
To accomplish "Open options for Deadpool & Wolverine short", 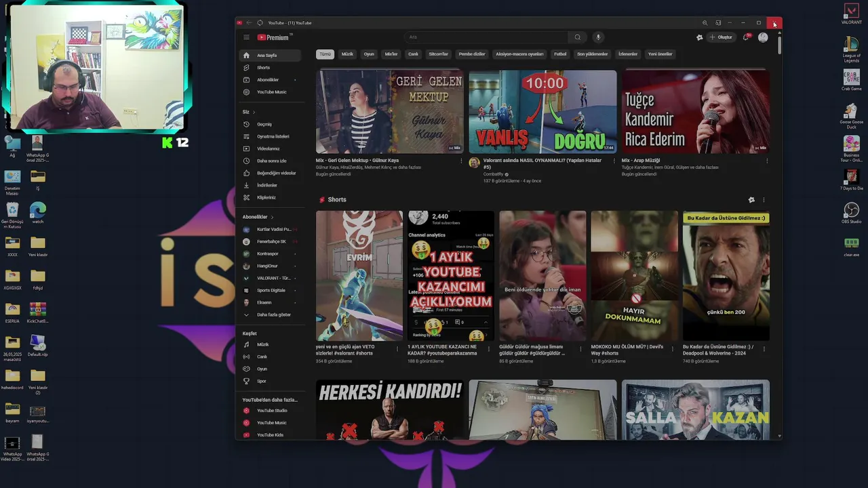I will pos(764,350).
